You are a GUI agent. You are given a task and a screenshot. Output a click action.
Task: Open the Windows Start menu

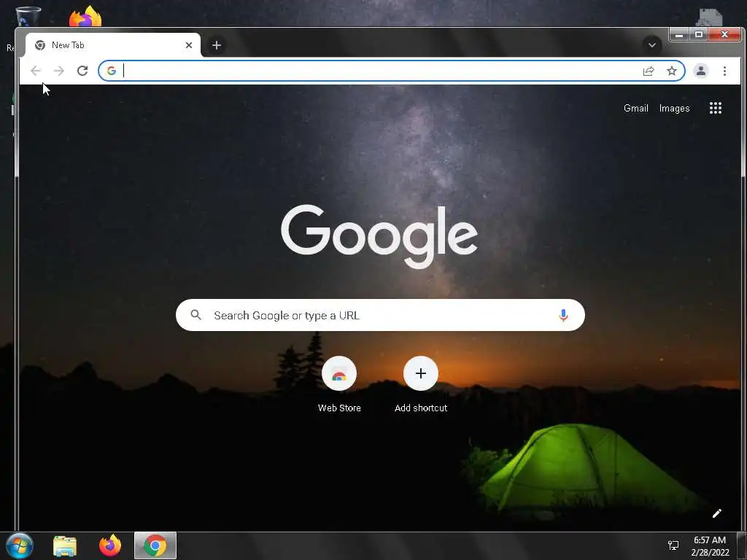coord(20,545)
